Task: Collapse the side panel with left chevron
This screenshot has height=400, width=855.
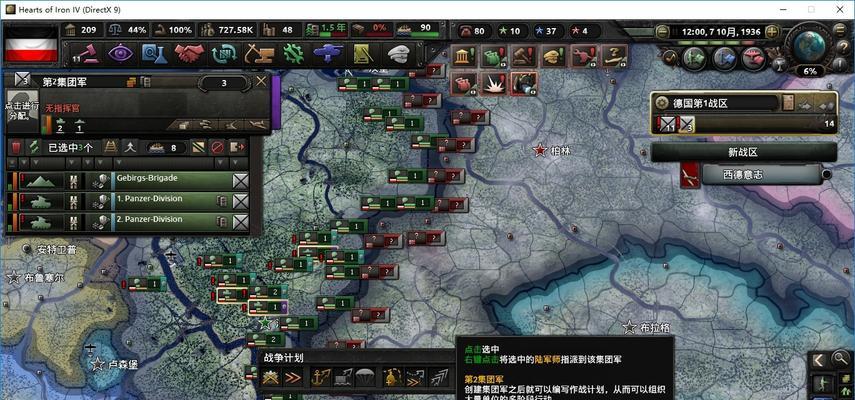Action: [818, 360]
